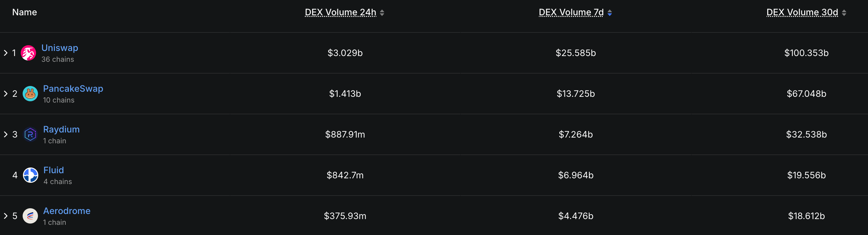Expand the PancakeSwap row chevron
The width and height of the screenshot is (868, 235).
[5, 94]
